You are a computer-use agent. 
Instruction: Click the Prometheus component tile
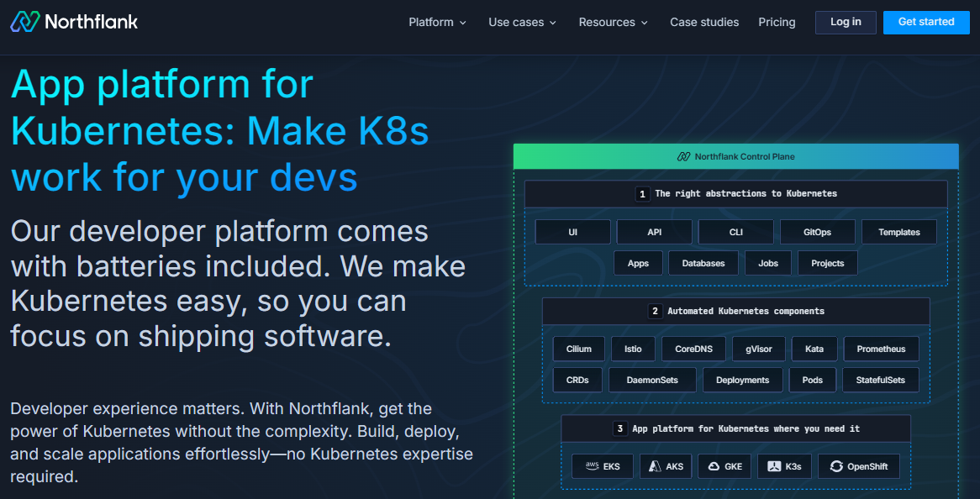pos(882,349)
